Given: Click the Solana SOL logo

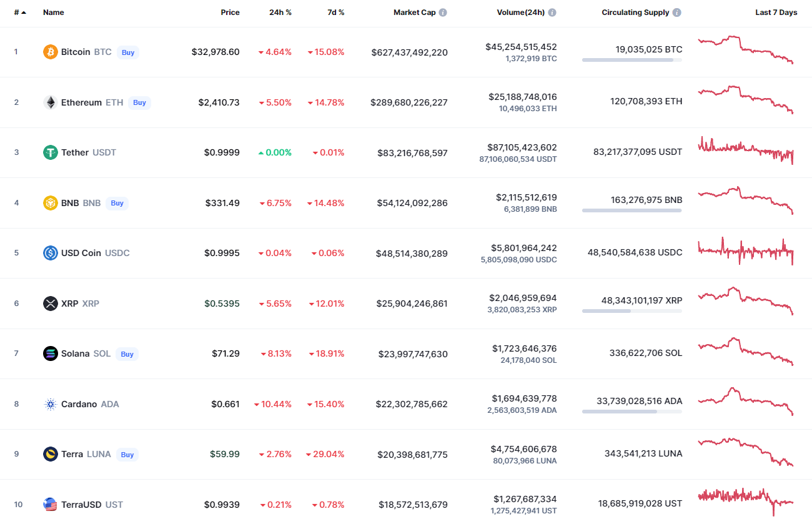Looking at the screenshot, I should pos(50,353).
